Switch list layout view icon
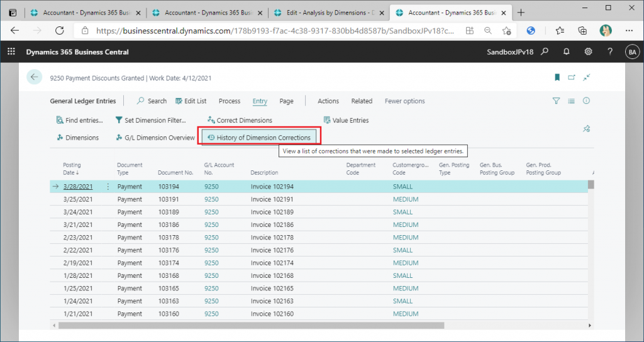The image size is (644, 342). point(571,101)
